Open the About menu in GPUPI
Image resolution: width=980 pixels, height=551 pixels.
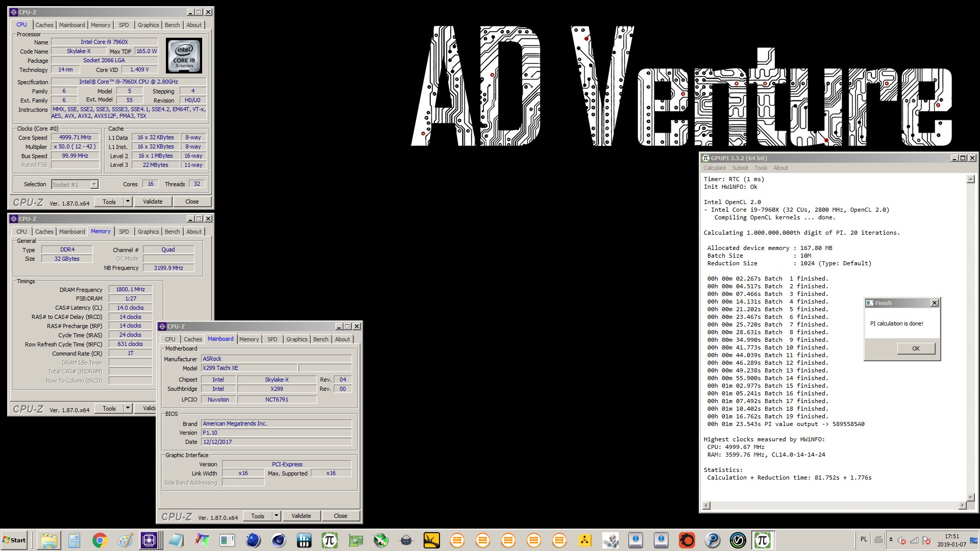click(x=780, y=168)
